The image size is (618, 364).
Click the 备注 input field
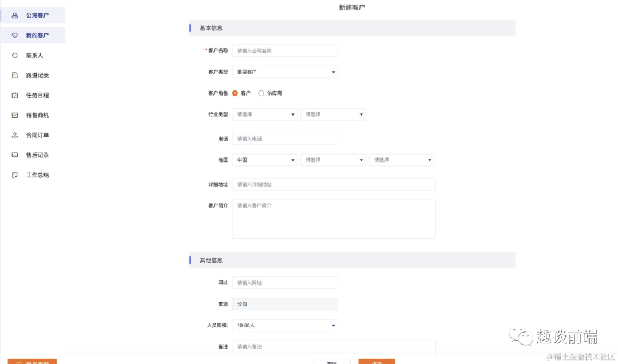click(334, 347)
